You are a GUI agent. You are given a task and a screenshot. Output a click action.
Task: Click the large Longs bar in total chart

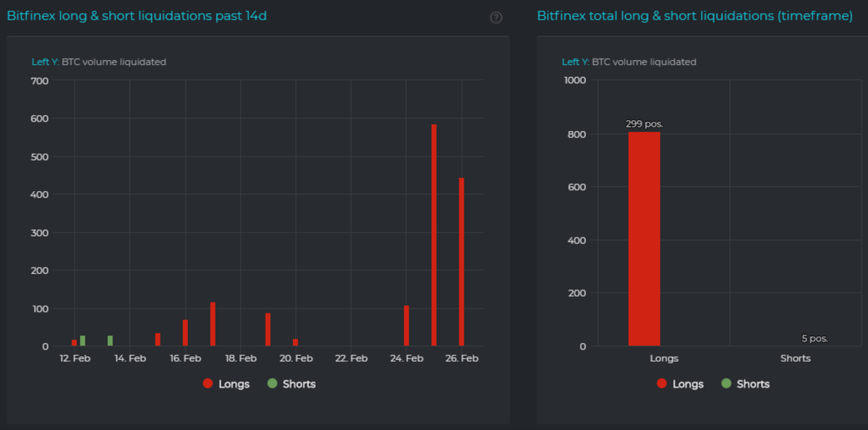[x=644, y=239]
